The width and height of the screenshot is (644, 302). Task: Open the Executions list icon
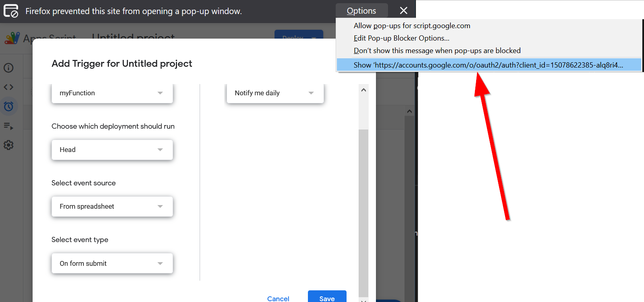pyautogui.click(x=8, y=126)
